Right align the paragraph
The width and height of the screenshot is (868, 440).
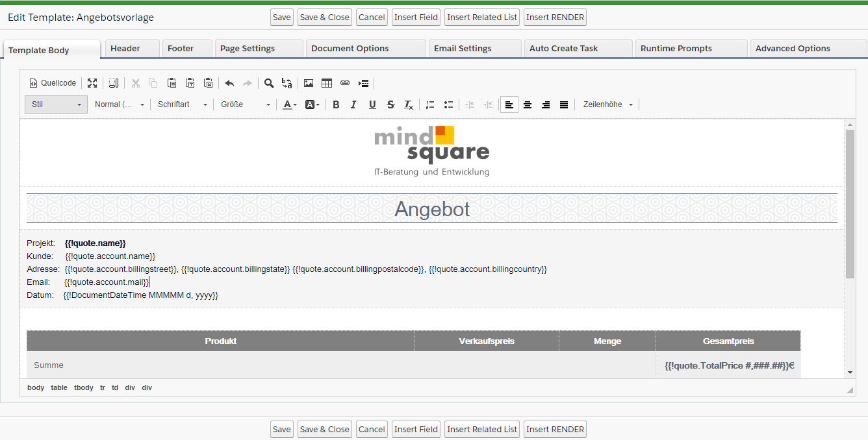(546, 104)
